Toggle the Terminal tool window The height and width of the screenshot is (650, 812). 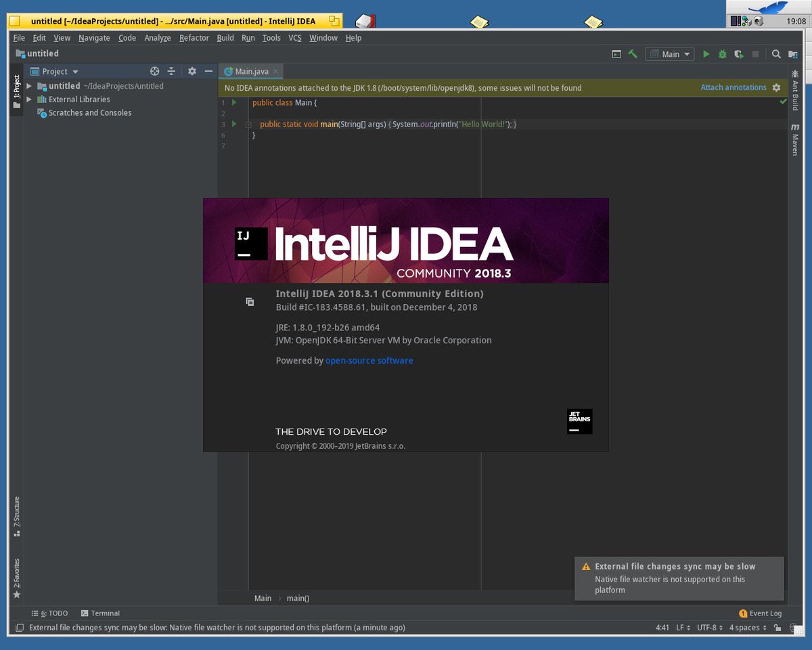(x=100, y=613)
